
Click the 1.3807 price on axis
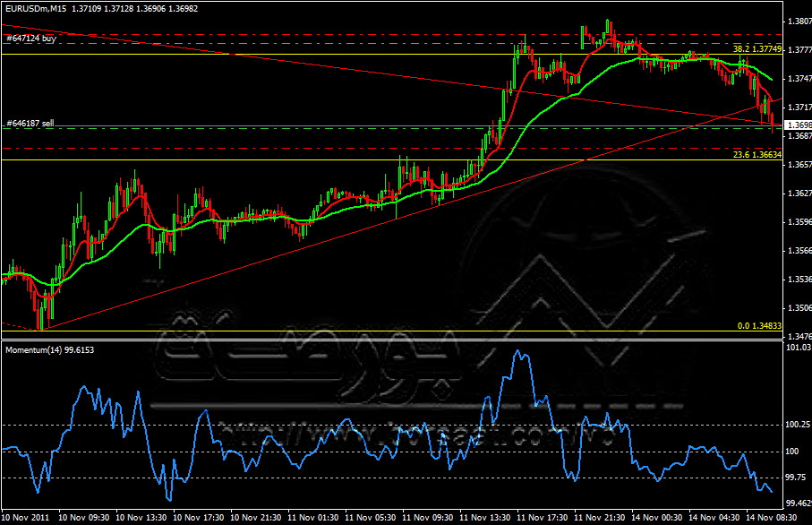[796, 21]
